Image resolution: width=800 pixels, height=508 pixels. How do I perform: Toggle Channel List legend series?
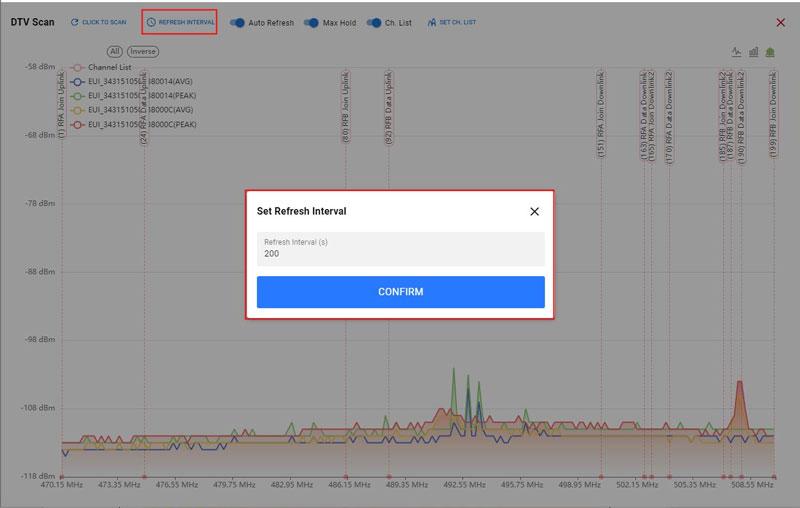click(x=108, y=68)
